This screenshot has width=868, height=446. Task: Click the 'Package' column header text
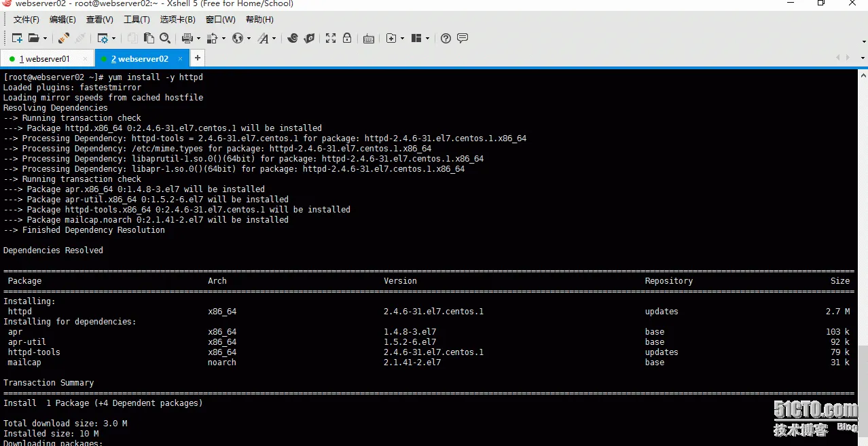click(24, 281)
